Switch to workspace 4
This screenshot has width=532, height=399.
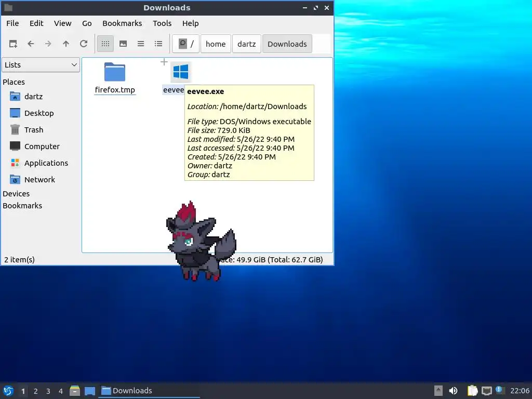61,391
